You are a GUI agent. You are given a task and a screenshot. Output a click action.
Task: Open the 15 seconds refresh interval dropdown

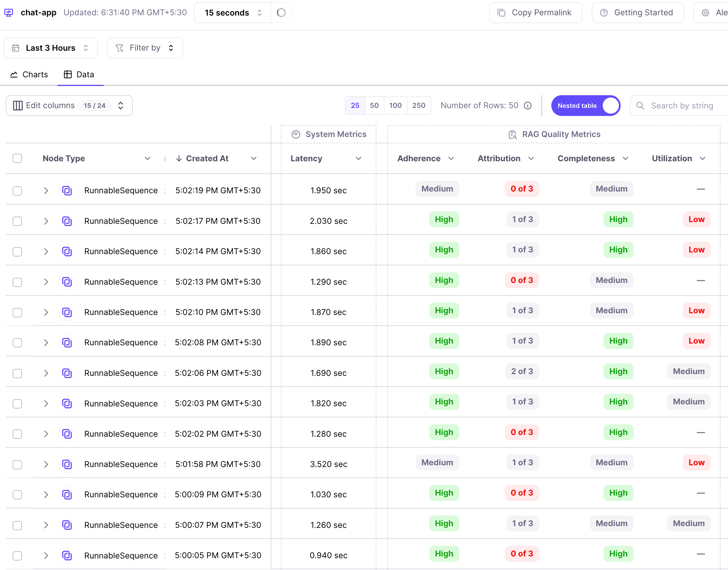coord(233,13)
